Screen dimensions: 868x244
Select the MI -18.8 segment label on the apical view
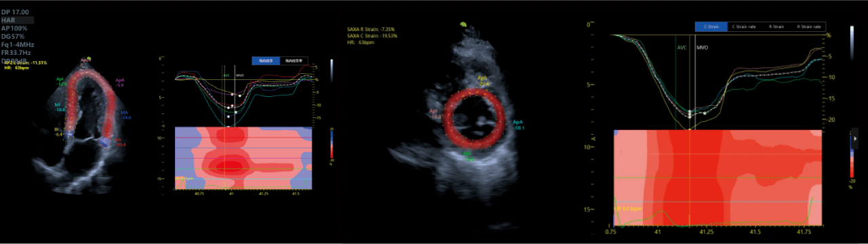60,106
